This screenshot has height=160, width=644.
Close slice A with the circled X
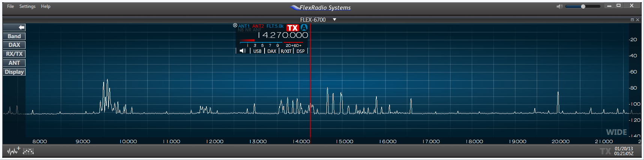tap(235, 25)
